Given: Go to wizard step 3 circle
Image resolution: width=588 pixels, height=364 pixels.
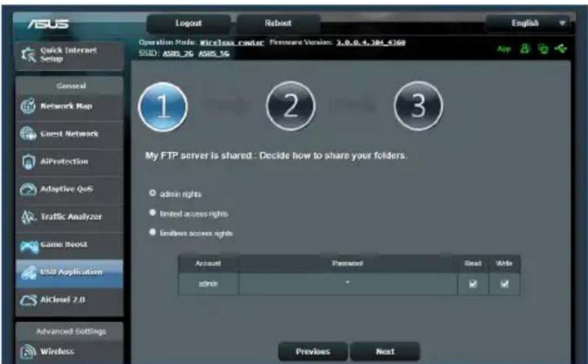Looking at the screenshot, I should pyautogui.click(x=418, y=106).
